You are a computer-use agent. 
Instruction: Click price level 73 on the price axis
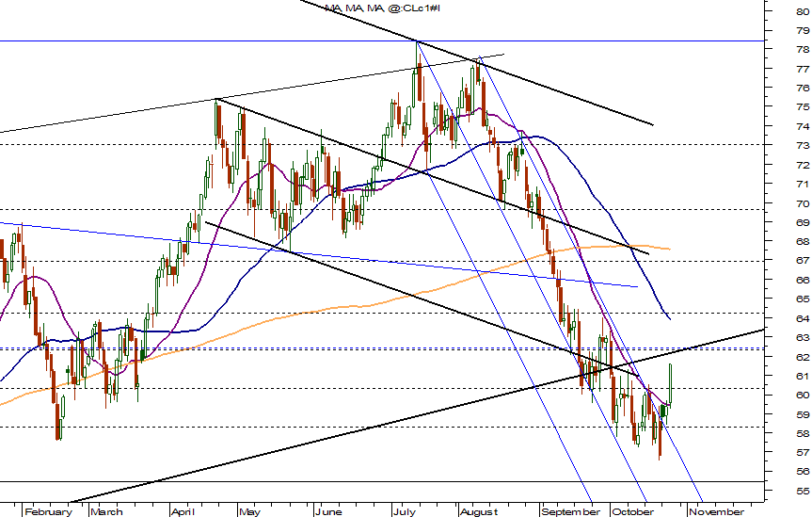[x=803, y=146]
